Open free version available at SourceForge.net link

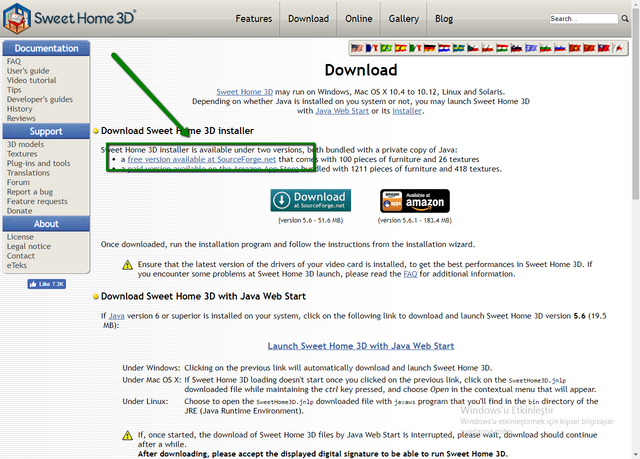202,159
